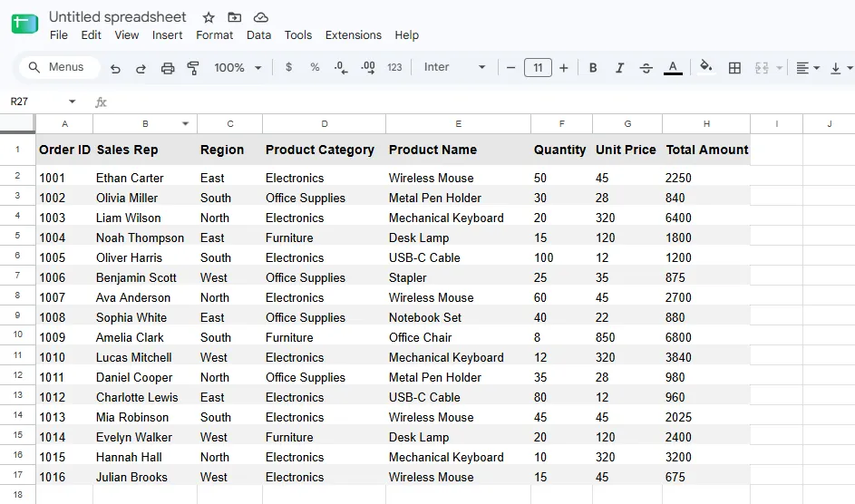
Task: Open the Move to folder icon
Action: (235, 17)
